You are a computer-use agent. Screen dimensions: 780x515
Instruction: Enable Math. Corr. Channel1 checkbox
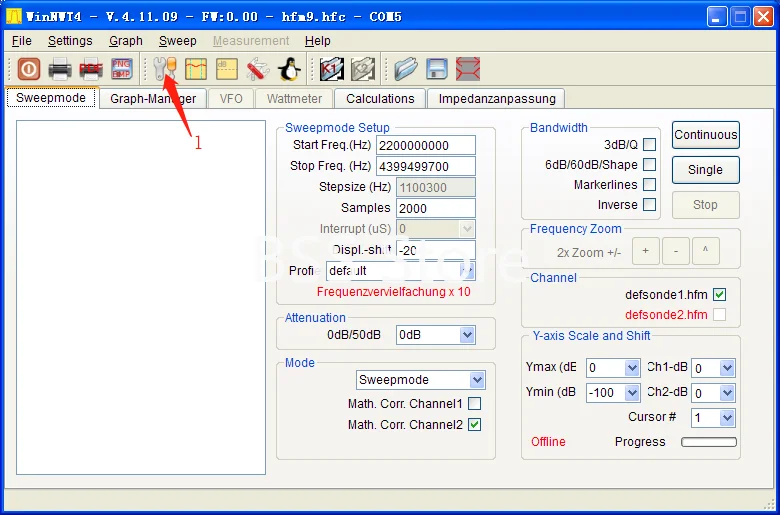[x=475, y=404]
